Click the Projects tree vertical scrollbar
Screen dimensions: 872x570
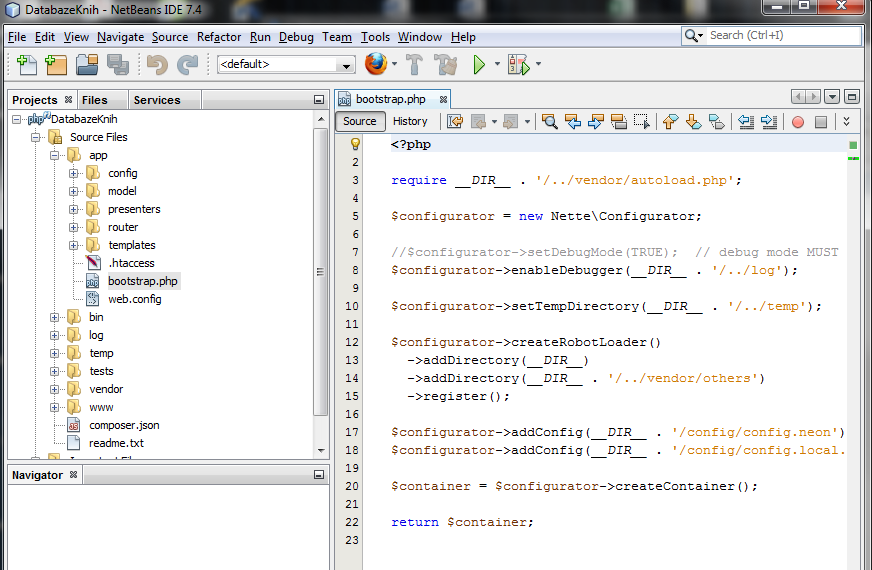click(x=320, y=272)
